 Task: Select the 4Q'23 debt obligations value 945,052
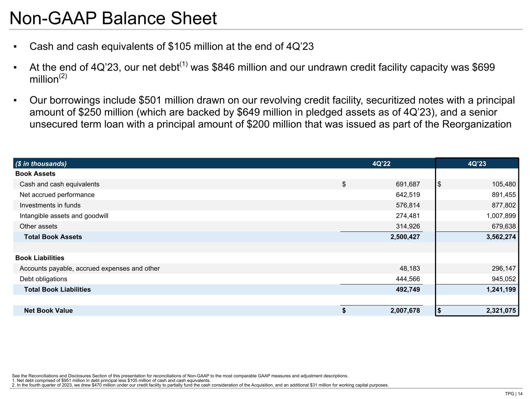pyautogui.click(x=498, y=279)
